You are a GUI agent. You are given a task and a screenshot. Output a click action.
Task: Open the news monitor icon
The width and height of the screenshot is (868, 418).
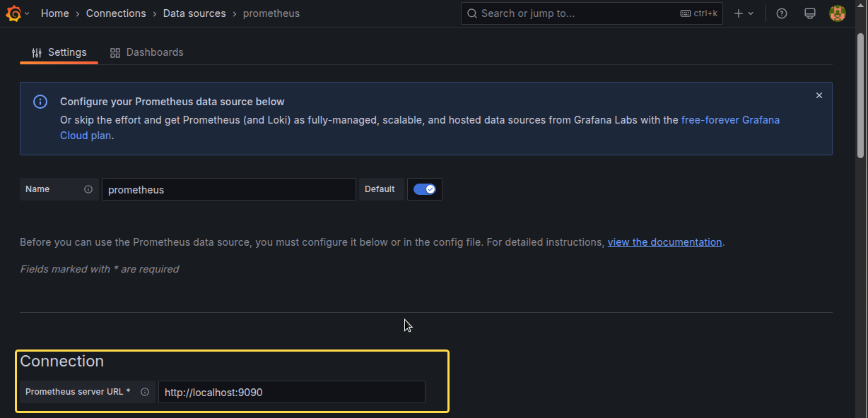click(x=810, y=13)
